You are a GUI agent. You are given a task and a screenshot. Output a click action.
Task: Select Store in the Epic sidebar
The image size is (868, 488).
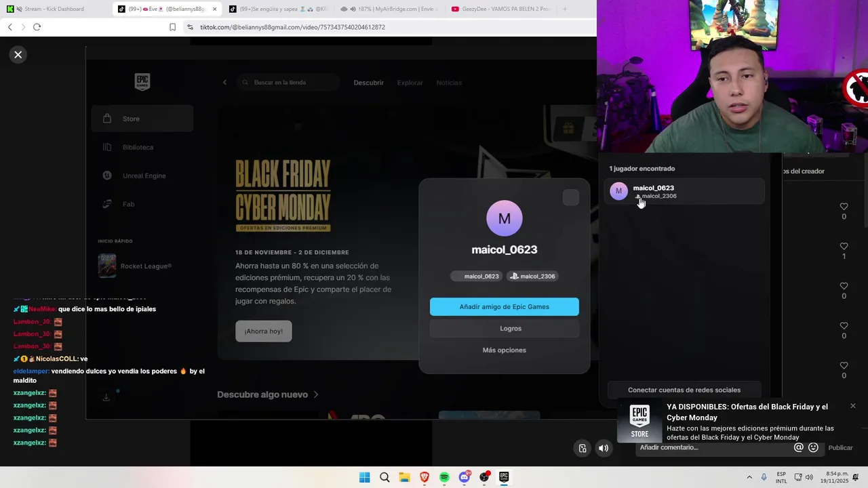click(x=142, y=119)
